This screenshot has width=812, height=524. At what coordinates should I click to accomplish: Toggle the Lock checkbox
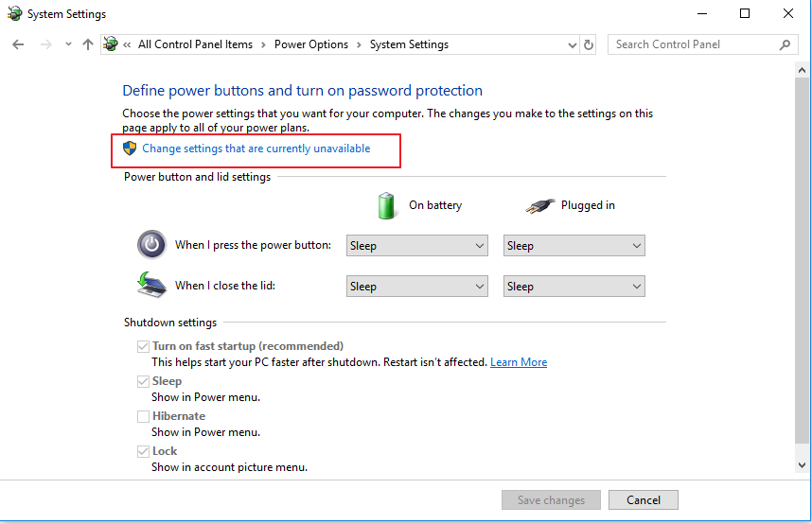pos(143,451)
